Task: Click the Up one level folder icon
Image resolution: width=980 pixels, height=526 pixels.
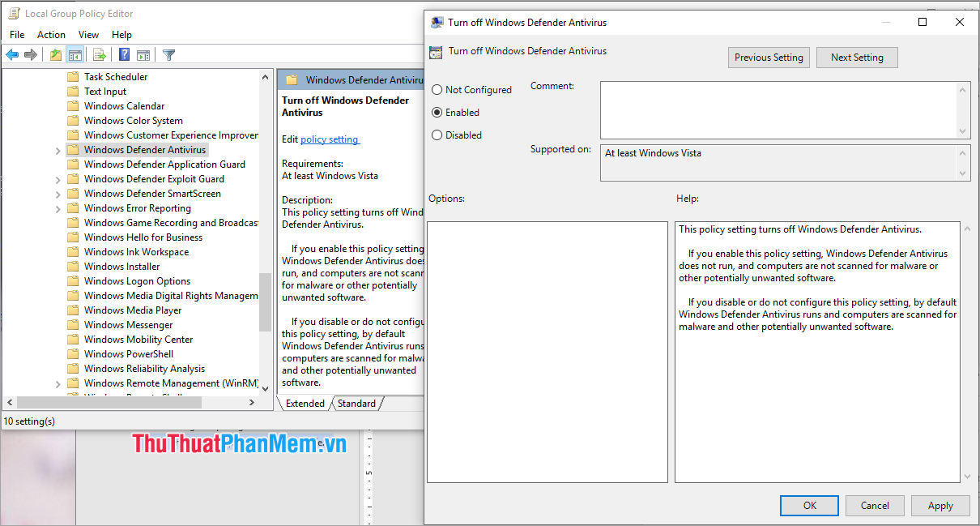Action: click(55, 54)
